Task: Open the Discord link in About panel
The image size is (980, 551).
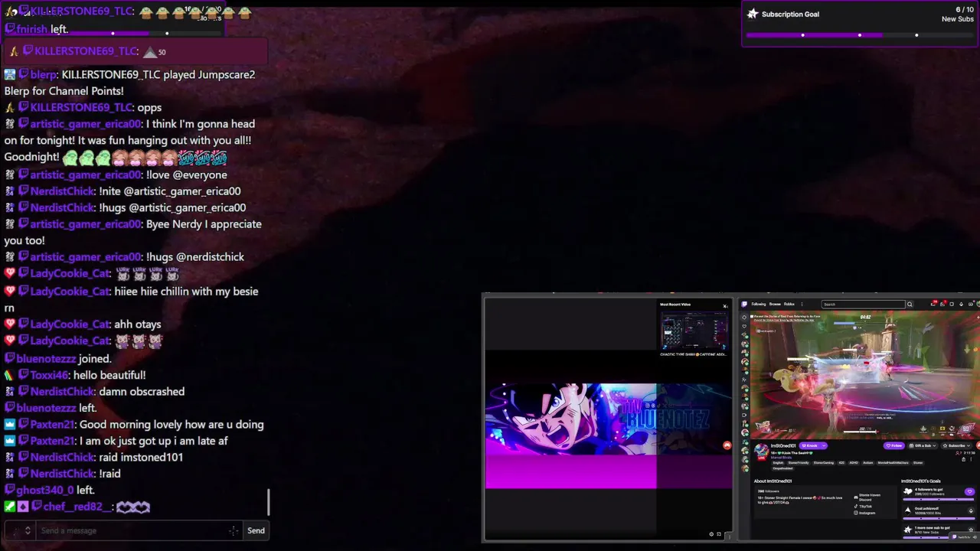Action: [x=870, y=497]
